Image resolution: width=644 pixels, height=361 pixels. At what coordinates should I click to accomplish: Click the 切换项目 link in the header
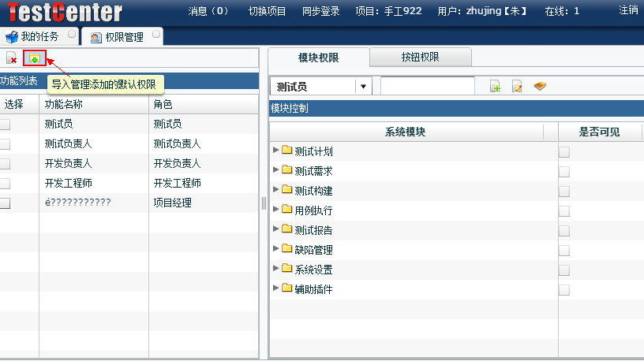pyautogui.click(x=267, y=11)
